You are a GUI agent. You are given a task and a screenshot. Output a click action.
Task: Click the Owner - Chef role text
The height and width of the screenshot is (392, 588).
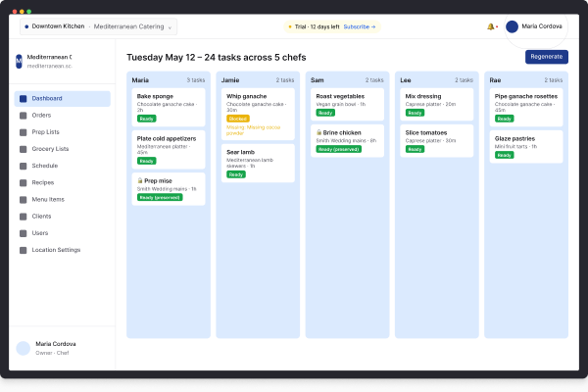point(52,353)
